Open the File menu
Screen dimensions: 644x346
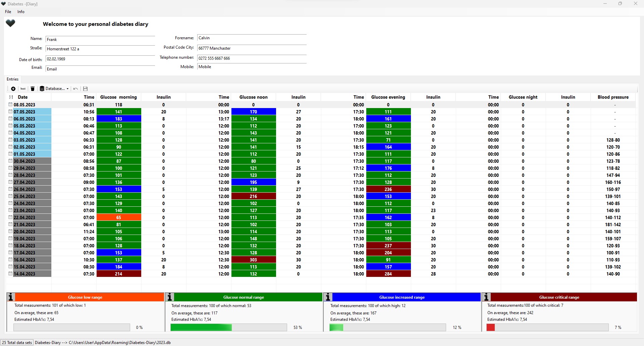[x=8, y=12]
